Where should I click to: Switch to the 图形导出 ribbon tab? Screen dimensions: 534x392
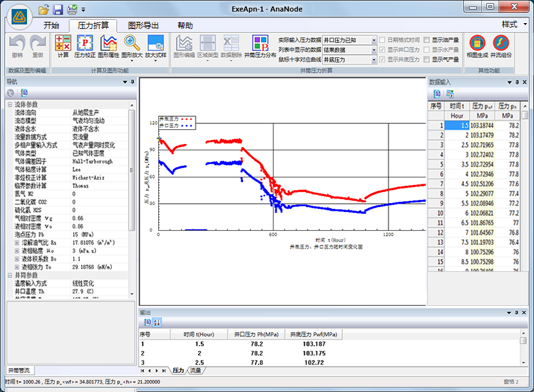(143, 26)
